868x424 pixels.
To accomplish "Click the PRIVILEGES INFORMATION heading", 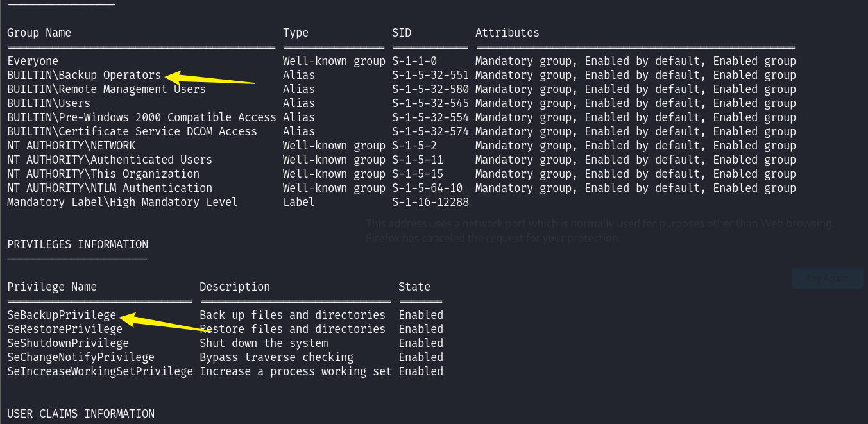I will click(x=78, y=244).
